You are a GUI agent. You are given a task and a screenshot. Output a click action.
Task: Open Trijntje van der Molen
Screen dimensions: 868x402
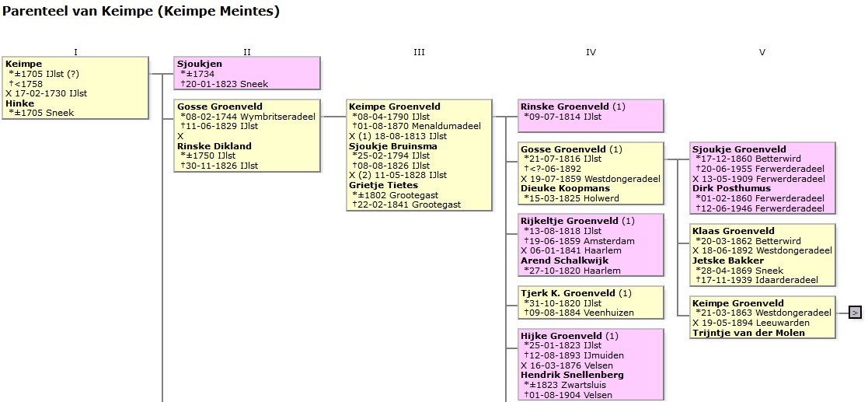[x=748, y=333]
